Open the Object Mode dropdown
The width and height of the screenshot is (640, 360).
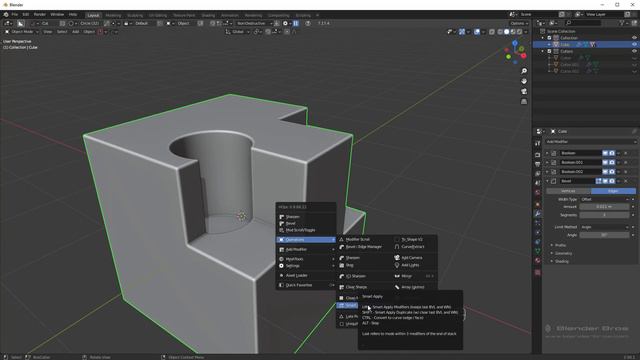22,31
